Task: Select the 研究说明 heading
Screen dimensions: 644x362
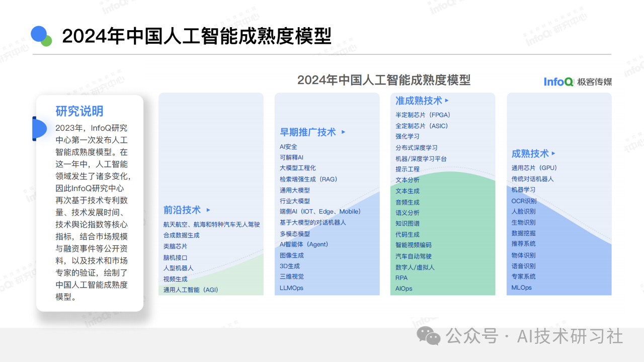Action: tap(79, 111)
